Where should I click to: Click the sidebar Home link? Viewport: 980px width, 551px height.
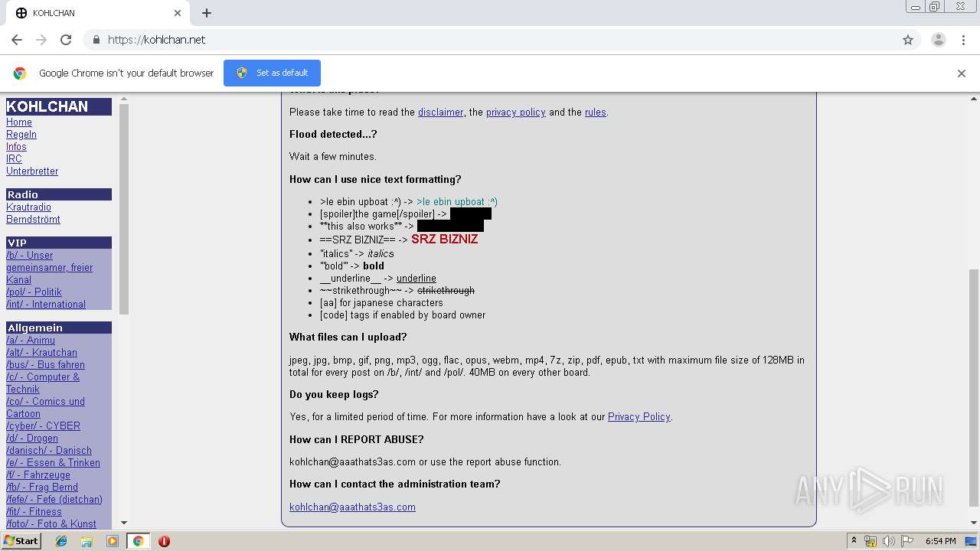coord(19,122)
